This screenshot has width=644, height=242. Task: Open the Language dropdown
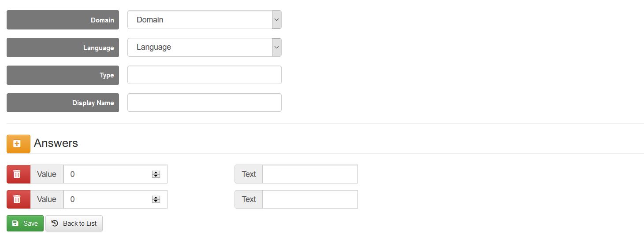[x=204, y=48]
